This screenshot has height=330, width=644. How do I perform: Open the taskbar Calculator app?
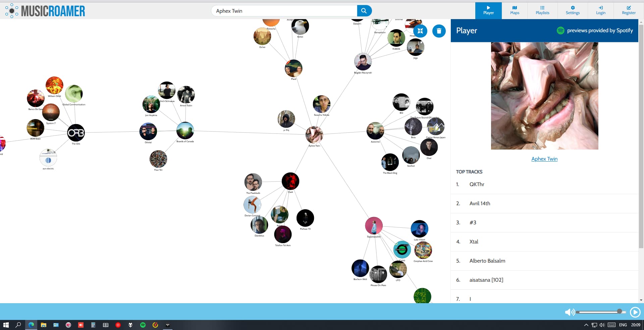click(93, 325)
